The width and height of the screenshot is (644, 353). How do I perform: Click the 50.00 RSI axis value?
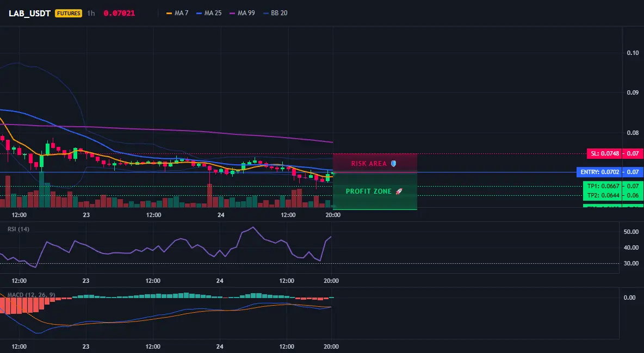point(631,232)
